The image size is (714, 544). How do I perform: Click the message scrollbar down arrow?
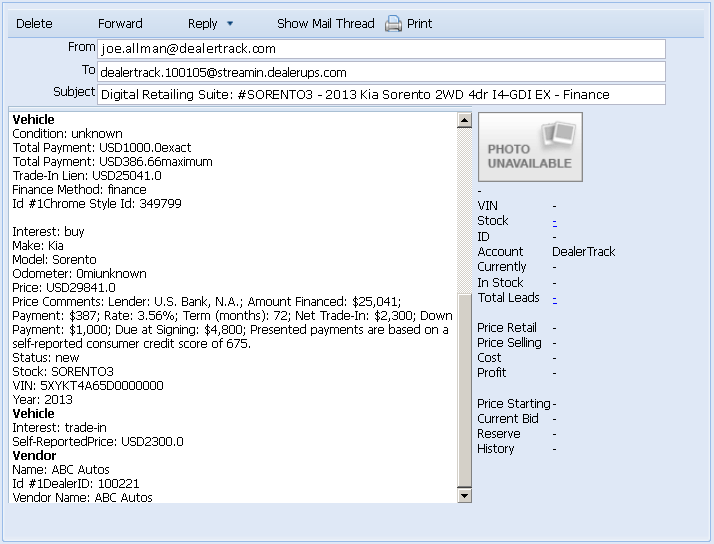click(464, 495)
